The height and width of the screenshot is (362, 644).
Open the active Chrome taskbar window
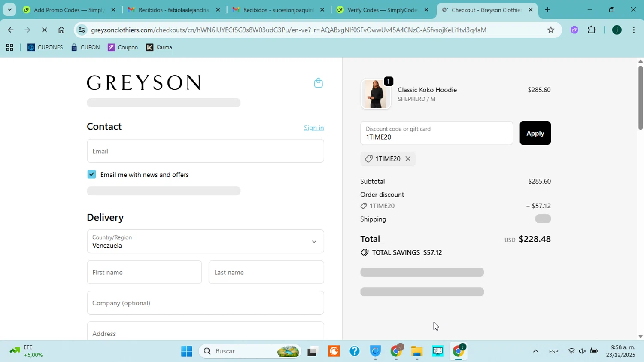[x=458, y=351]
